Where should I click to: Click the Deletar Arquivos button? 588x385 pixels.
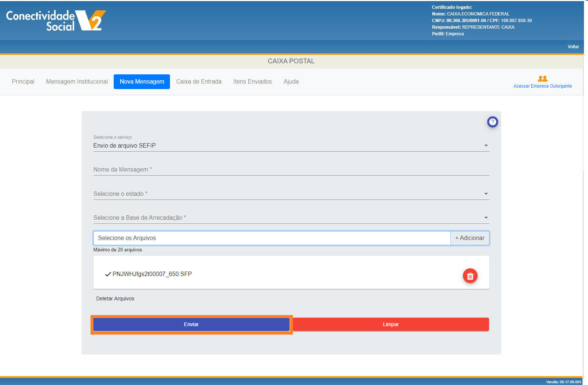[115, 299]
